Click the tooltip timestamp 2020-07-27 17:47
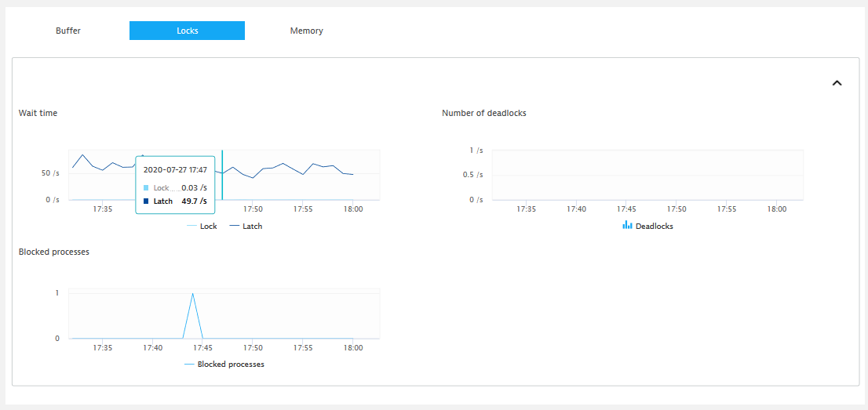Viewport: 868px width, 410px height. click(x=175, y=169)
